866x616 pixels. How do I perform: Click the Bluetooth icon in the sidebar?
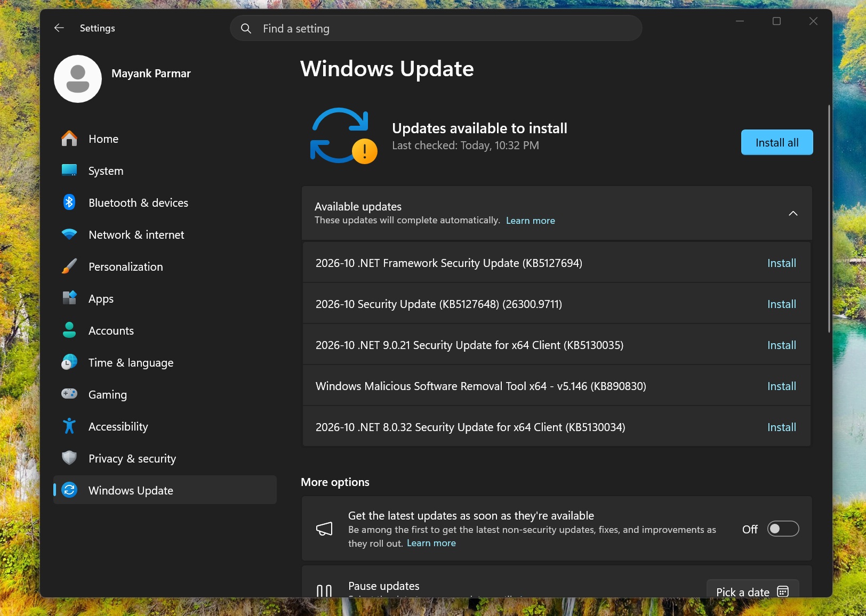69,202
